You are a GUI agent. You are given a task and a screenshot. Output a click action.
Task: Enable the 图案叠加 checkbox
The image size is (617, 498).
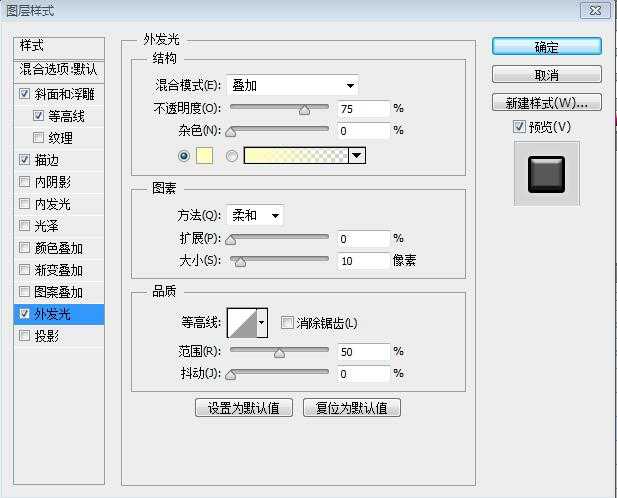pos(24,292)
